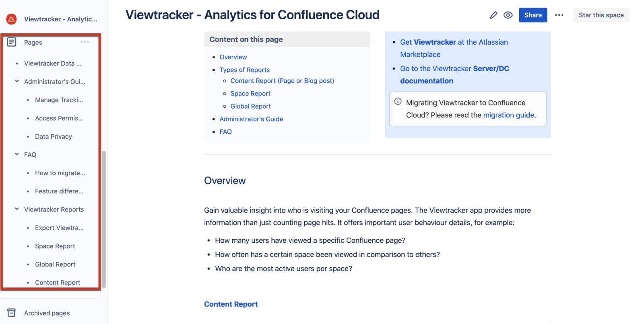The width and height of the screenshot is (644, 324).
Task: Open the Content Report link below Overview
Action: [231, 304]
